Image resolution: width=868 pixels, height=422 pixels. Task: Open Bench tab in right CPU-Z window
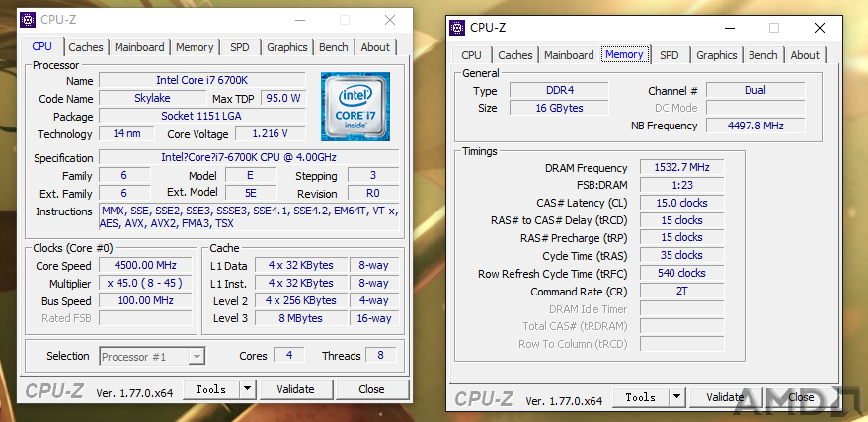762,55
